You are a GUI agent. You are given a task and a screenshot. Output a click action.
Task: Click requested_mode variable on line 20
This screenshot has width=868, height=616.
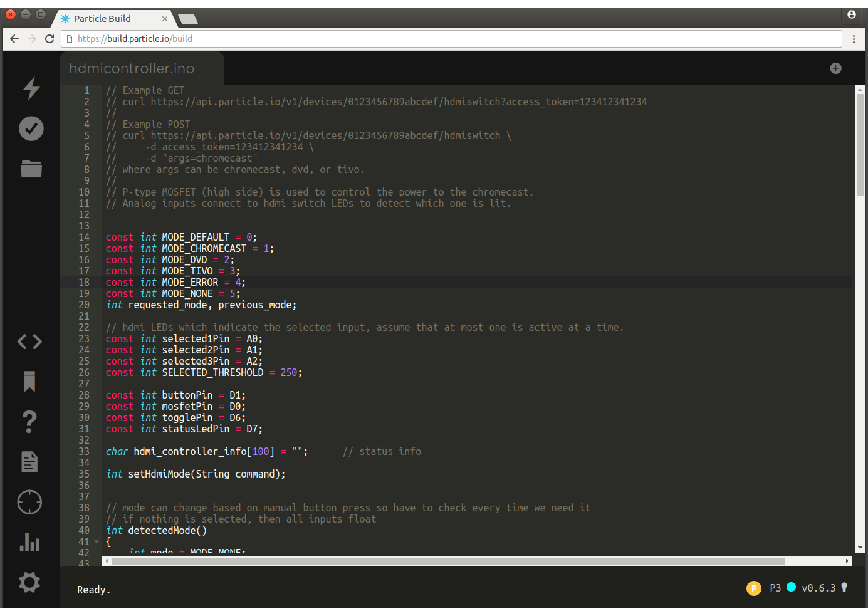pyautogui.click(x=167, y=305)
